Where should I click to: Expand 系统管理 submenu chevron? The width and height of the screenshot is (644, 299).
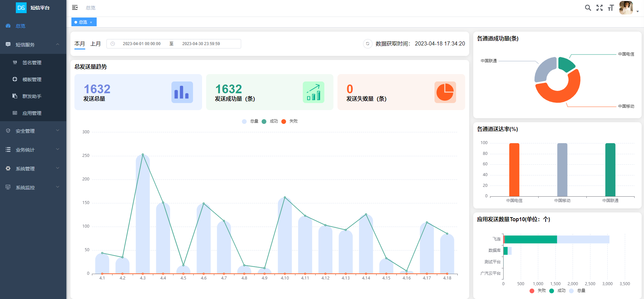click(58, 168)
